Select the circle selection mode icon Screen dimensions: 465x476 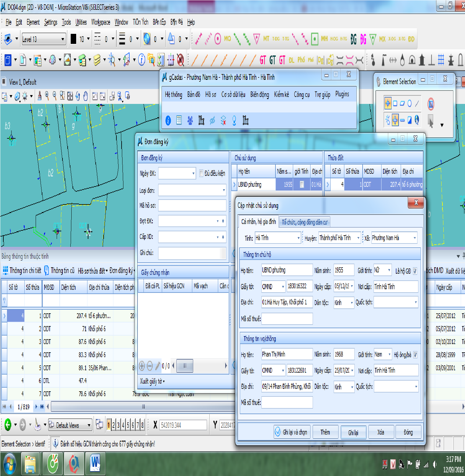(x=410, y=104)
